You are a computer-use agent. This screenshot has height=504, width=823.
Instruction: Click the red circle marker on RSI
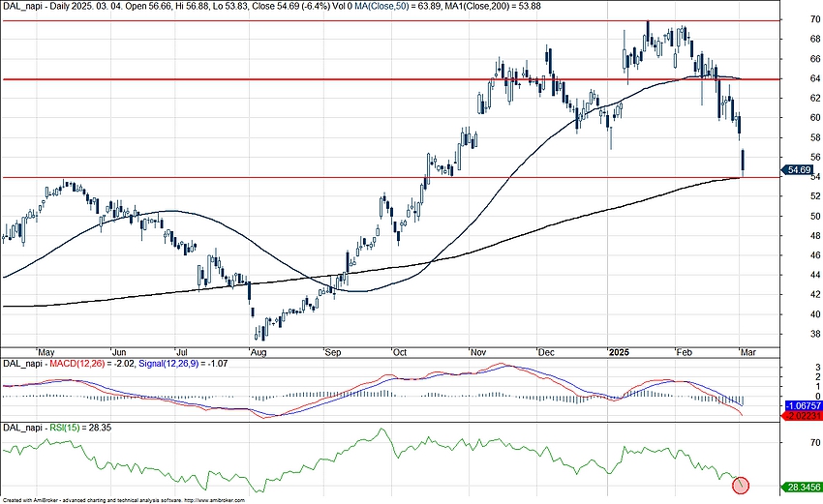741,486
